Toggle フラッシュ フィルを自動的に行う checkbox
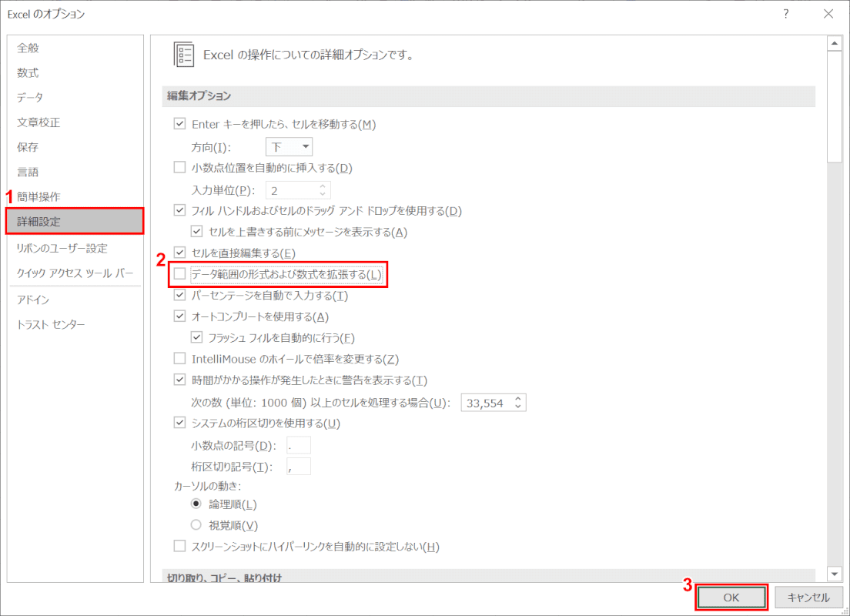This screenshot has height=616, width=850. [196, 337]
